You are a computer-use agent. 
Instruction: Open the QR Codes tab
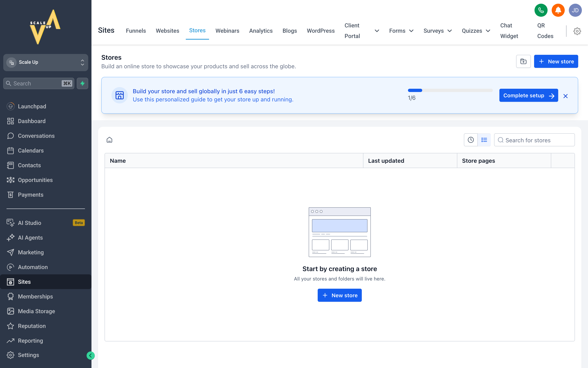[545, 31]
